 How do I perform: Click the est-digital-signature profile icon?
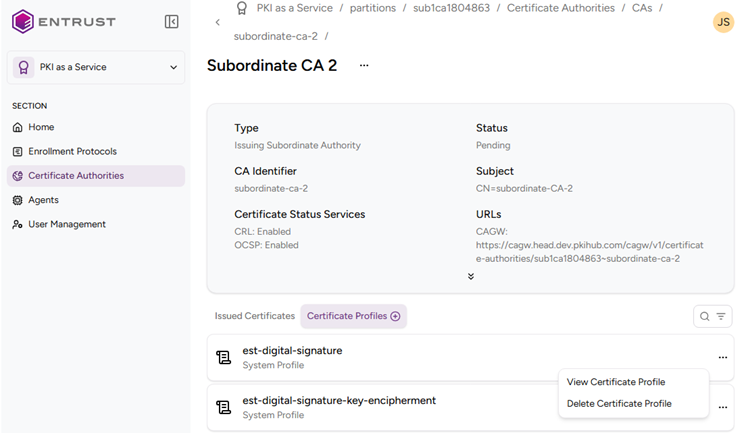[224, 357]
